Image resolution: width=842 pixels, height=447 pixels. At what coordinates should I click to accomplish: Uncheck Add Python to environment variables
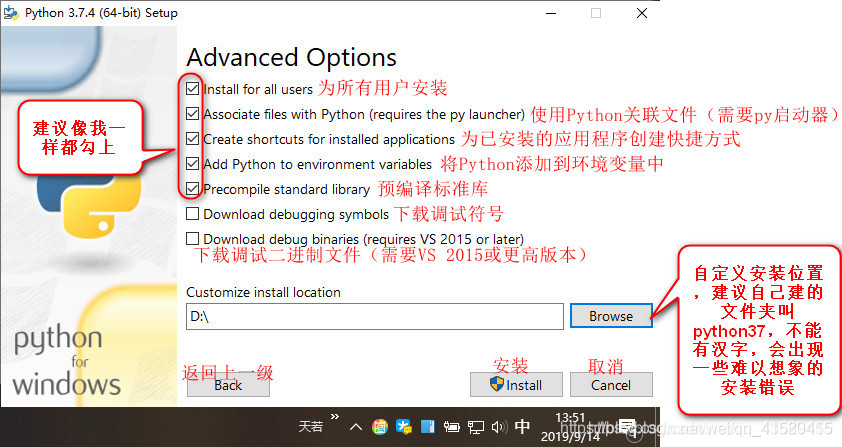192,163
